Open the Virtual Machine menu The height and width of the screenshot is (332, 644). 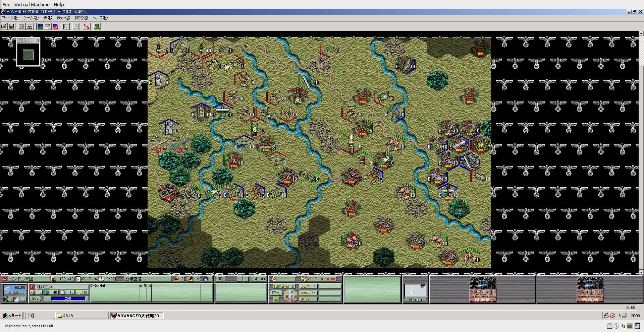click(32, 5)
